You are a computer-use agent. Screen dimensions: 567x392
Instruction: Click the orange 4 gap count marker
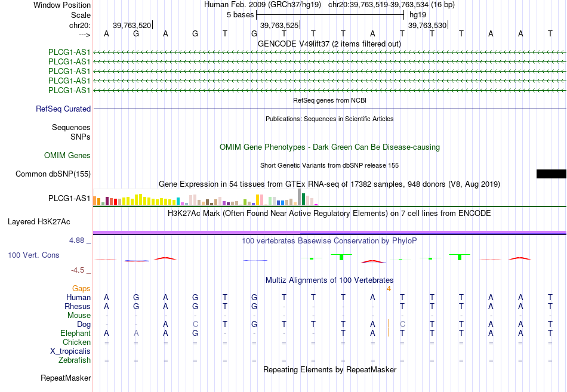click(389, 289)
